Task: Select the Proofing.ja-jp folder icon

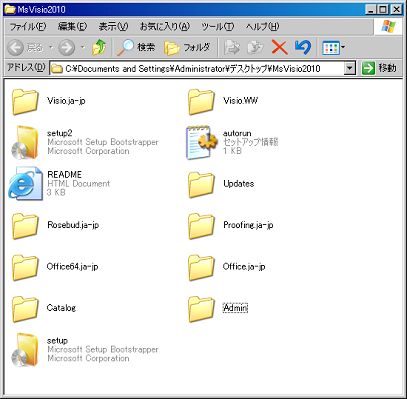Action: click(x=201, y=226)
